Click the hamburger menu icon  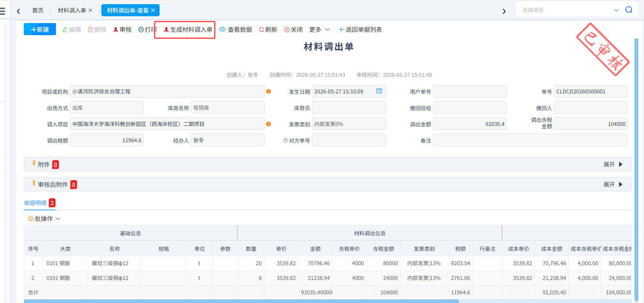click(x=2, y=11)
